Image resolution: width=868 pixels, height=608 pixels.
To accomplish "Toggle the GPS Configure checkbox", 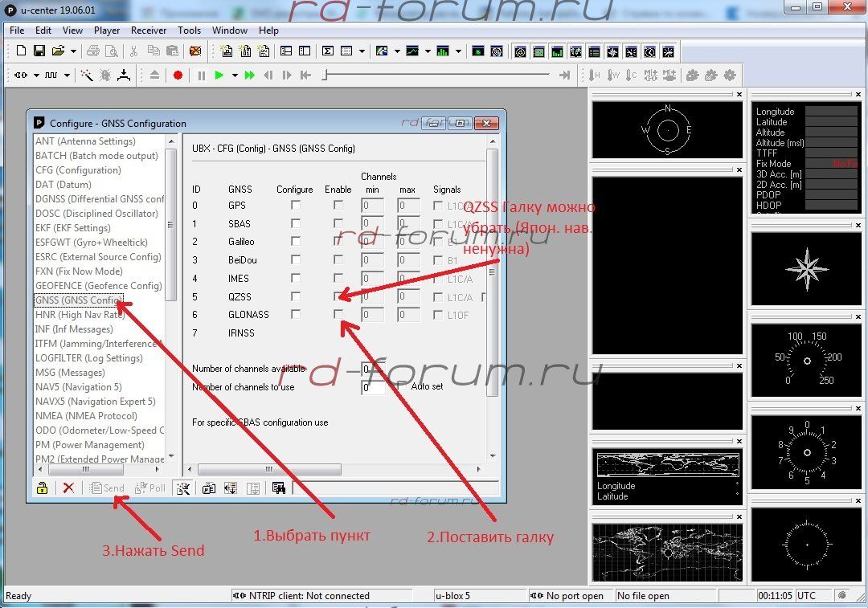I will [296, 206].
